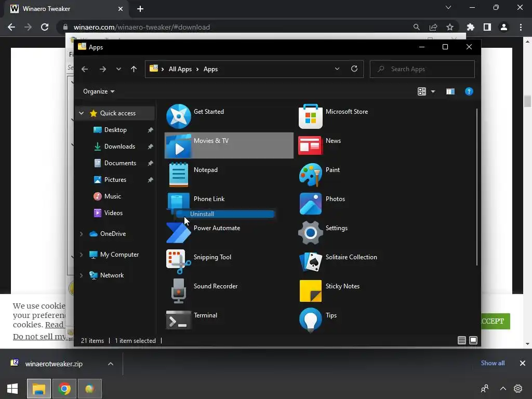Open Pictures in Quick access

click(x=115, y=180)
